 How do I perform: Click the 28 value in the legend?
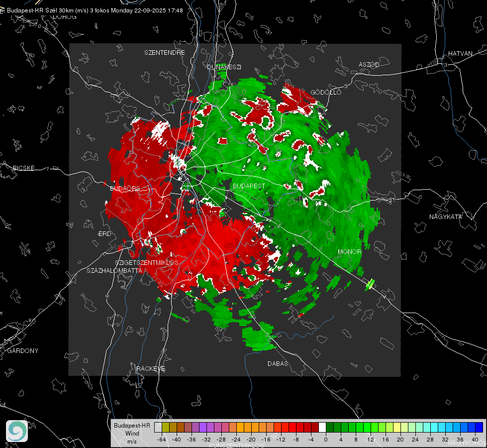pyautogui.click(x=430, y=440)
